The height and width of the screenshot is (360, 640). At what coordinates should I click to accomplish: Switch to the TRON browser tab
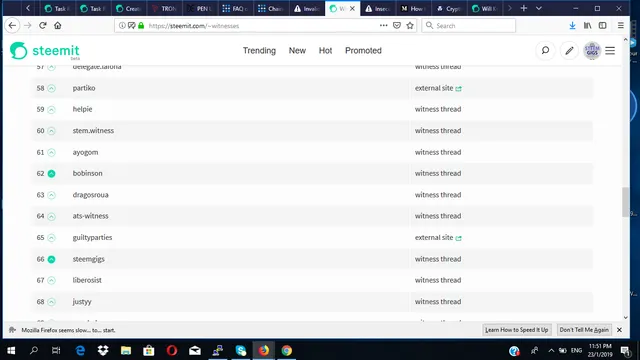[x=165, y=8]
